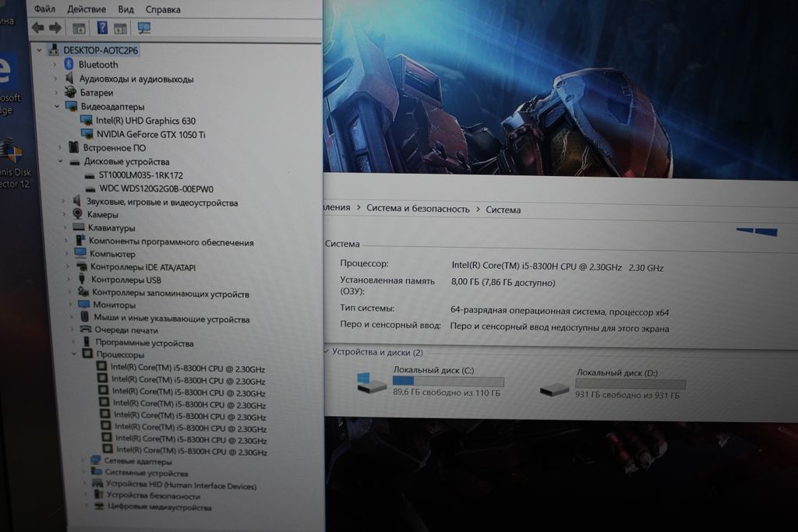Select the Цифровые медиаустройства row label
Viewport: 798px width, 532px height.
159,508
